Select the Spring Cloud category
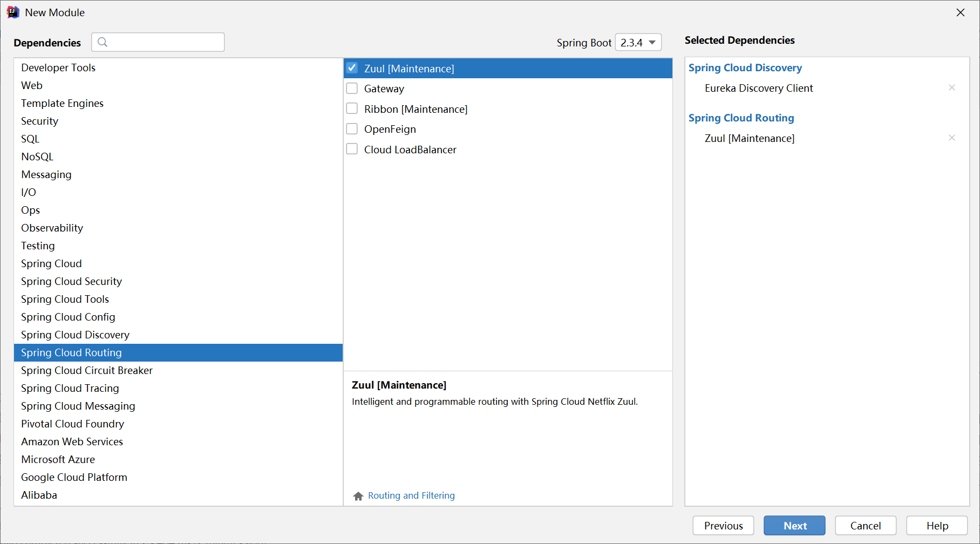980x544 pixels. coord(178,263)
